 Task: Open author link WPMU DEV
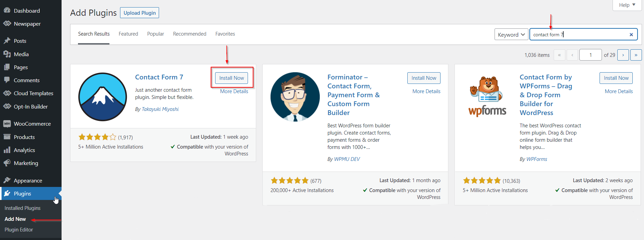(x=347, y=159)
